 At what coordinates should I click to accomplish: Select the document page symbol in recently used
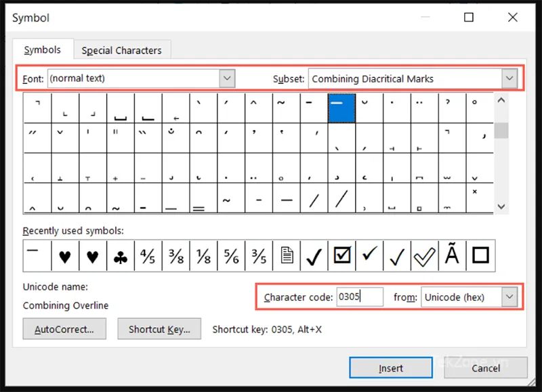(286, 256)
